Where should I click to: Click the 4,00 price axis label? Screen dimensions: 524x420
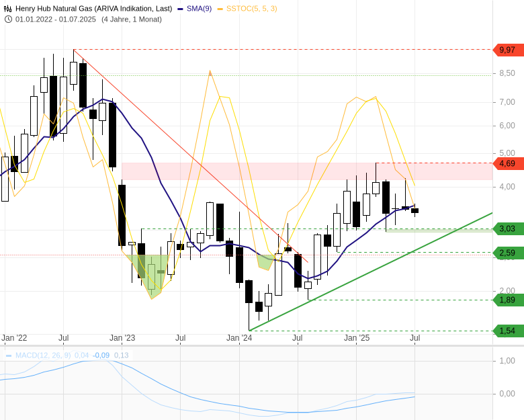tap(507, 187)
